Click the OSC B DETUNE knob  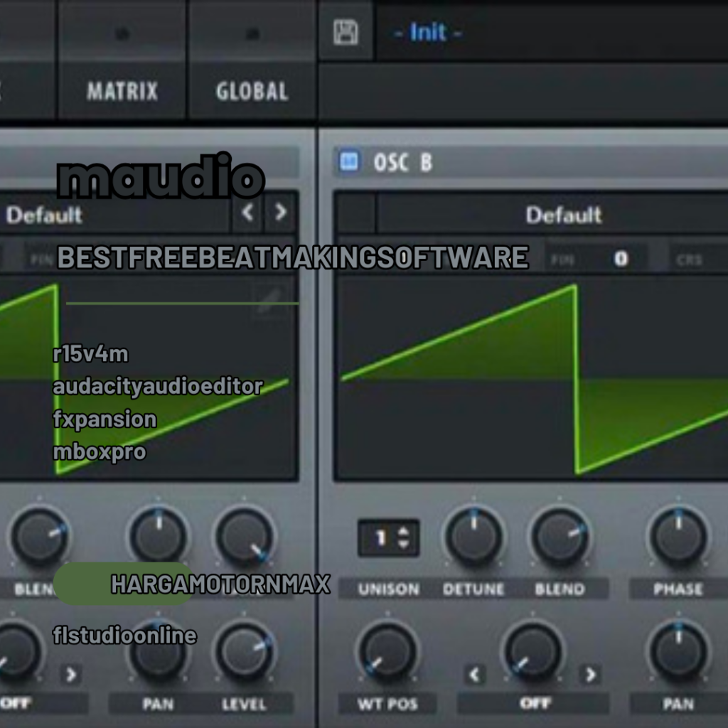474,537
